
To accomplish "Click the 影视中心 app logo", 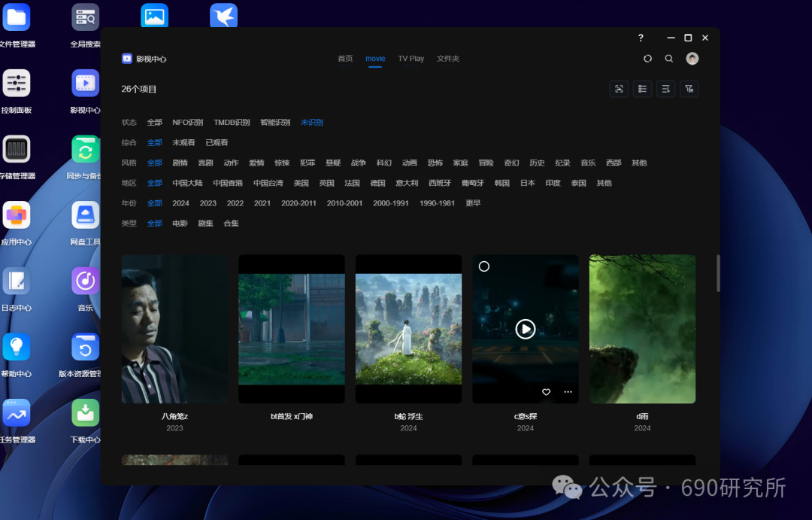I will [x=127, y=59].
